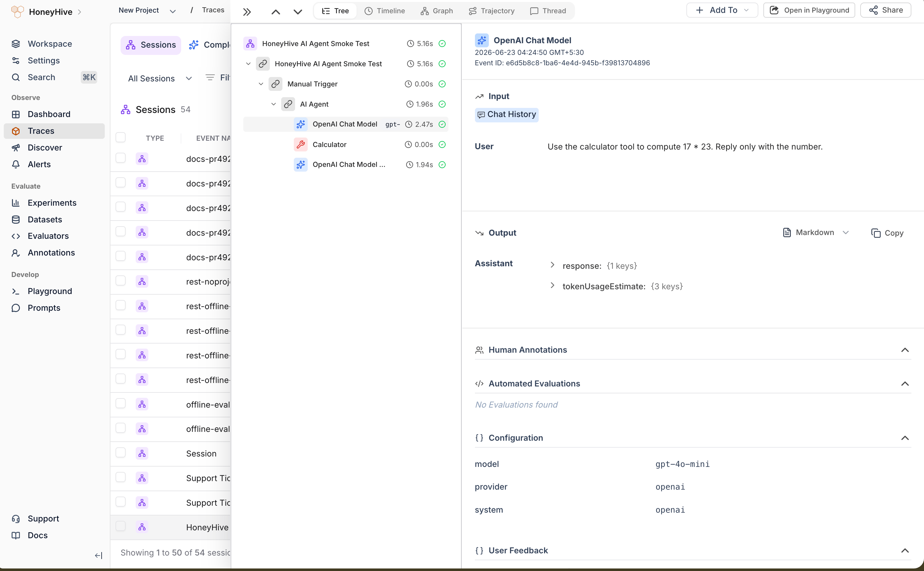Select the OpenAI Chat Model 1.94s event
The width and height of the screenshot is (924, 571).
tap(346, 165)
